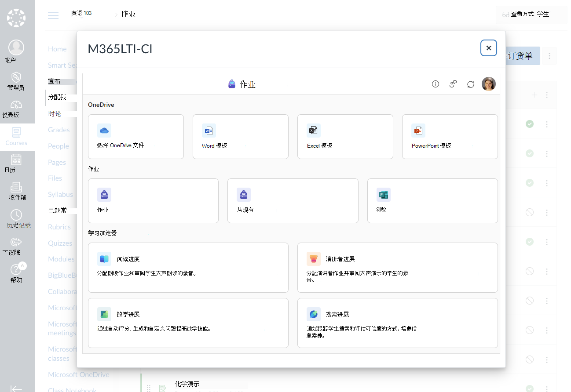Click the 英语 103 breadcrumb link
571x392 pixels.
81,13
